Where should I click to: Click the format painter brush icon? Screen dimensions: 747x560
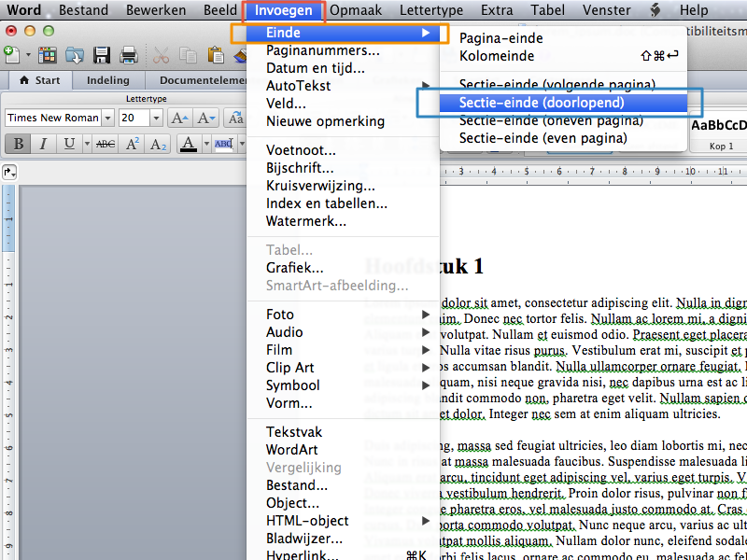coord(241,55)
